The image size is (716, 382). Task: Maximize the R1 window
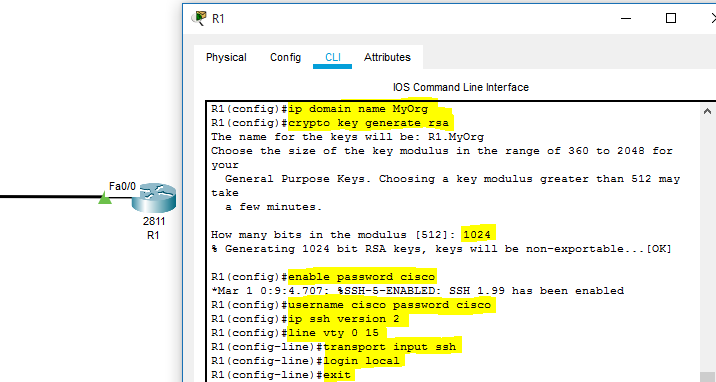[x=671, y=18]
